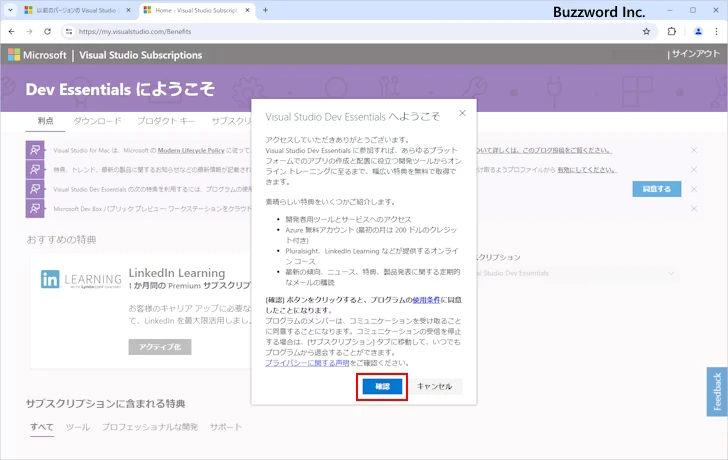
Task: Open a new browser tab
Action: pos(265,10)
